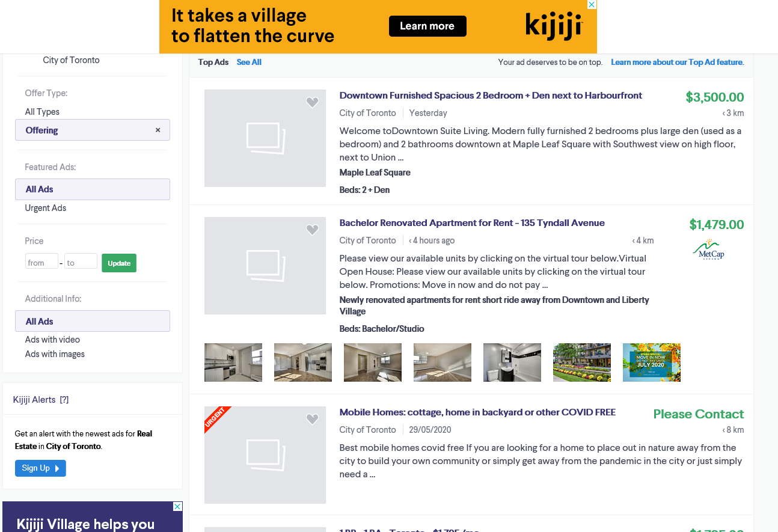Open the Bachelor Apartment main image placeholder
The image size is (778, 532).
265,266
